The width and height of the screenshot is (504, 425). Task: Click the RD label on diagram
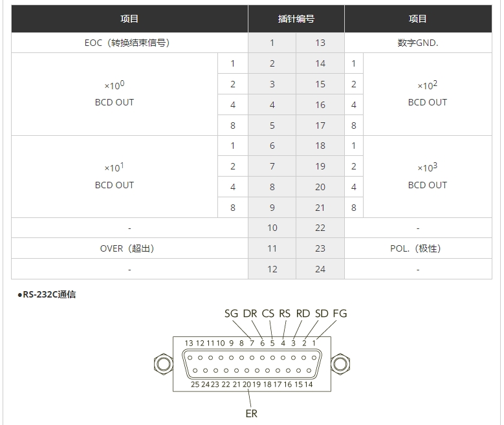click(x=303, y=314)
